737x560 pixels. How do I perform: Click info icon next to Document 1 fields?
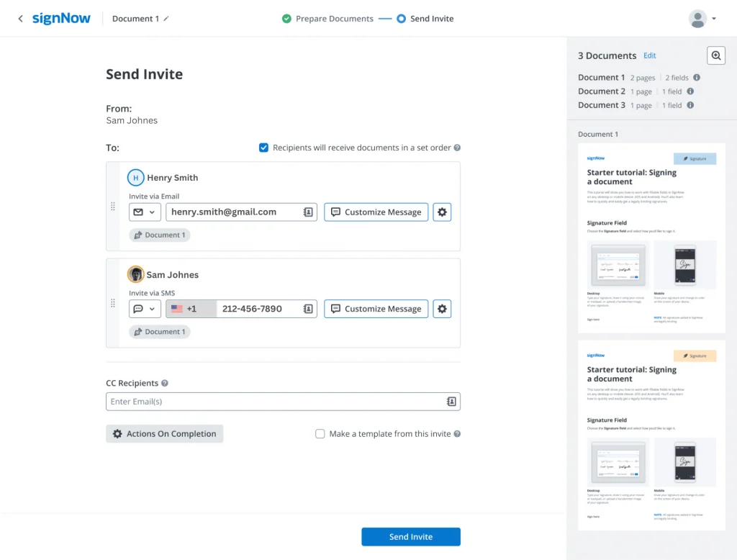tap(697, 78)
